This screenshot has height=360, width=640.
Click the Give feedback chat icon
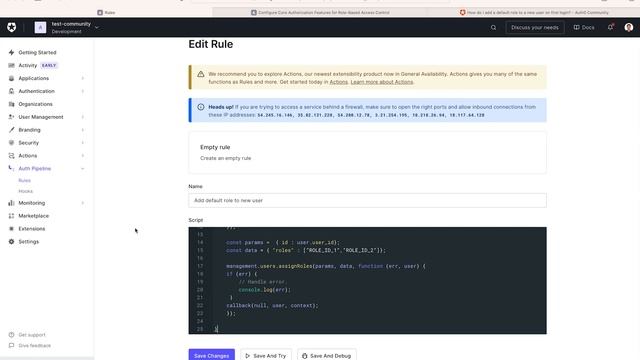tap(11, 345)
